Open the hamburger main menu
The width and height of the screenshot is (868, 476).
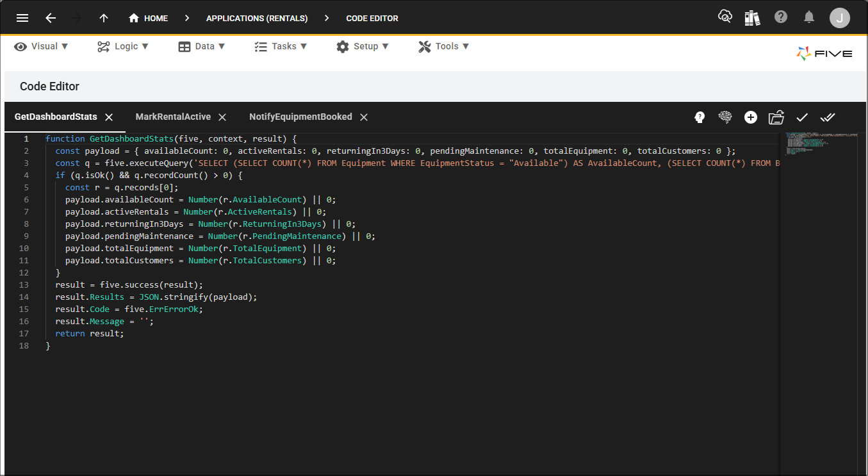coord(22,18)
